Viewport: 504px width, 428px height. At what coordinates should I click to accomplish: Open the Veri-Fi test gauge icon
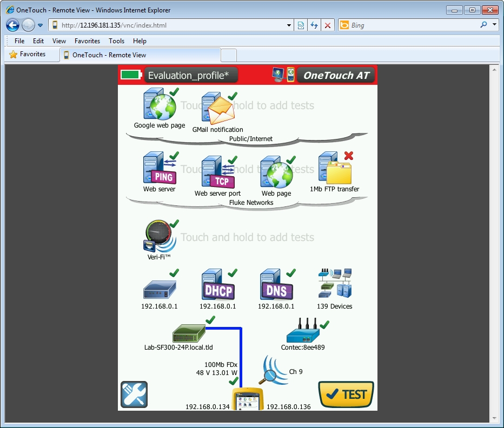coord(158,237)
